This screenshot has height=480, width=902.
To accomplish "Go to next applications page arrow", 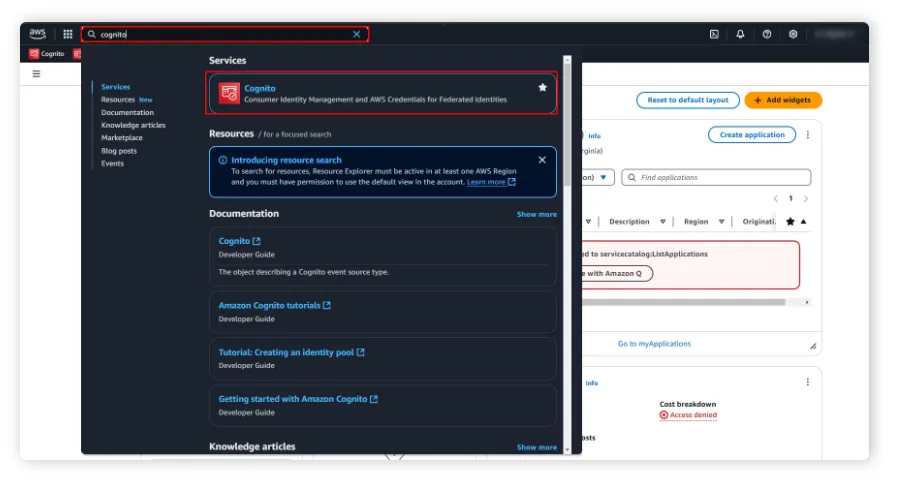I will click(805, 199).
